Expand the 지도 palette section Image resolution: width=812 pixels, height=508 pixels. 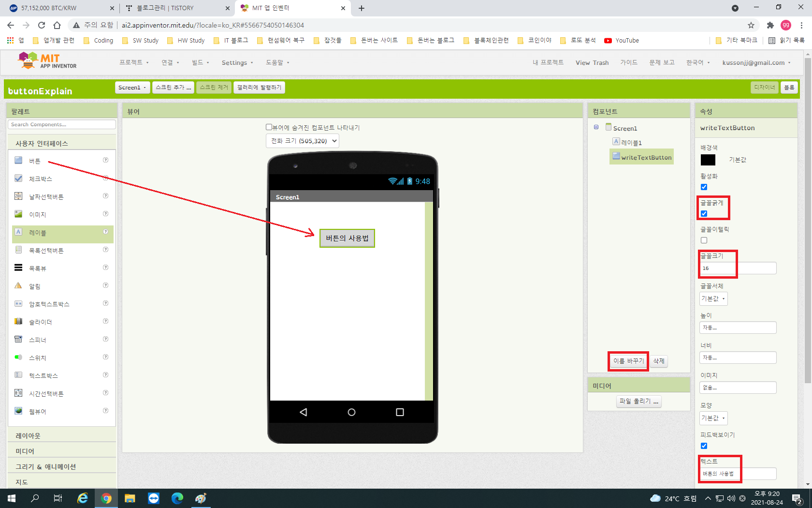[62, 482]
